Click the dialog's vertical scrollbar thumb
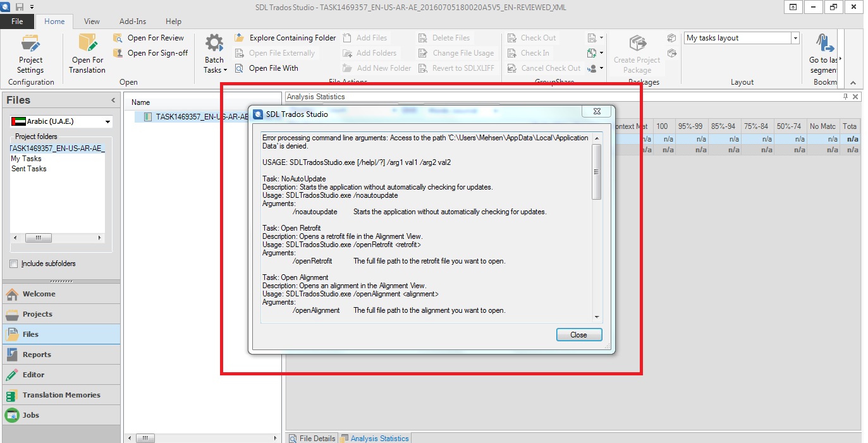 (597, 172)
